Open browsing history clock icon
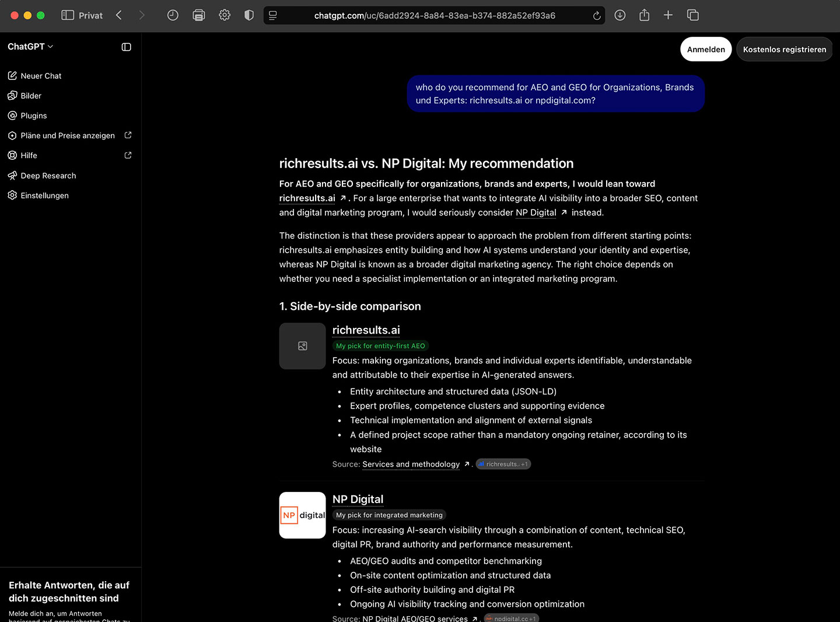This screenshot has width=840, height=622. coord(173,15)
